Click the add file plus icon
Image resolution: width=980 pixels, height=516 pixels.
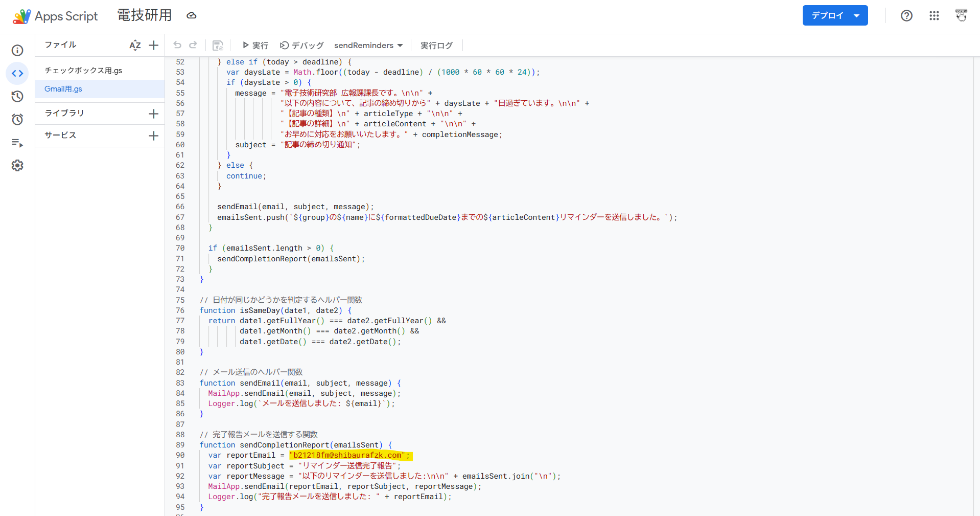point(153,46)
